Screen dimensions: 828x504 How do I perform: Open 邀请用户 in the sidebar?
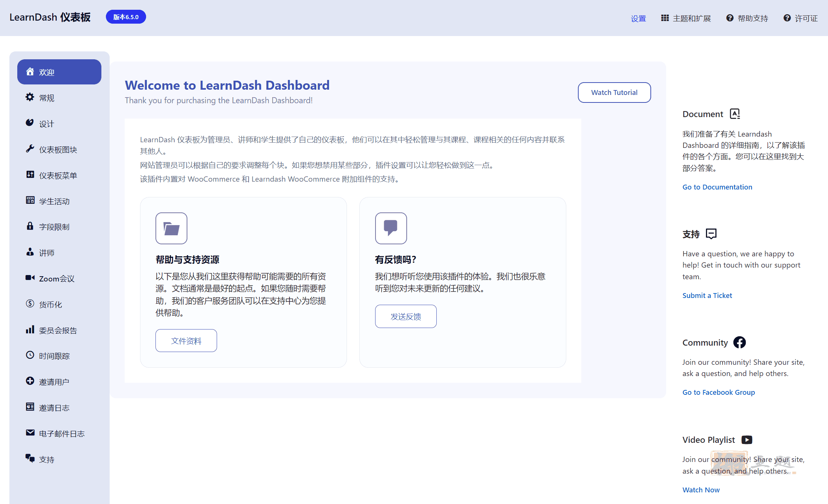[59, 382]
